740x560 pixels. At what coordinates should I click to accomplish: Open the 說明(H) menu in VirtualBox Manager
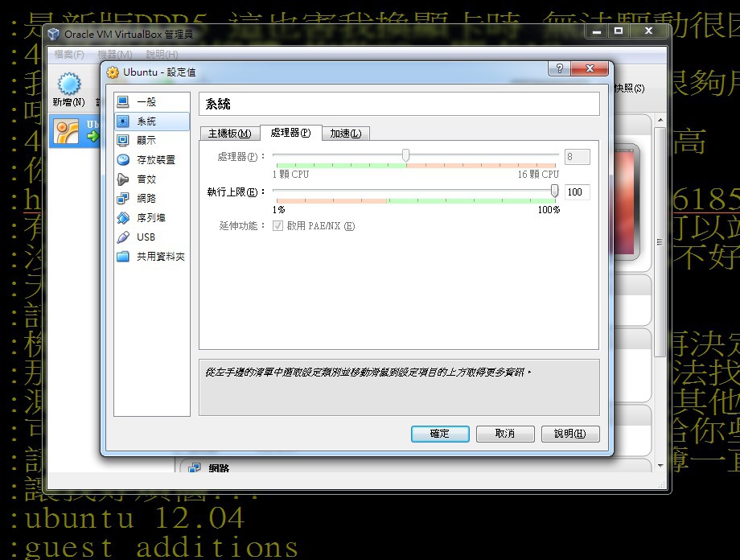162,54
